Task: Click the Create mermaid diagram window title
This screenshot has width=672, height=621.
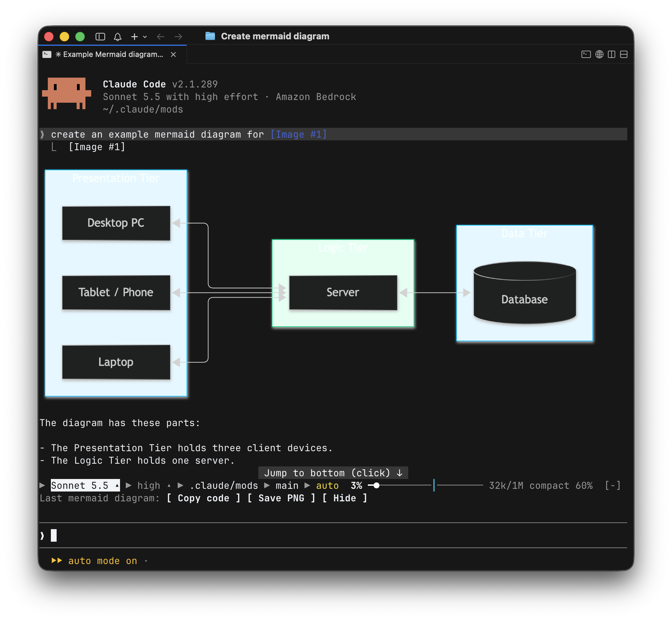Action: (x=275, y=36)
